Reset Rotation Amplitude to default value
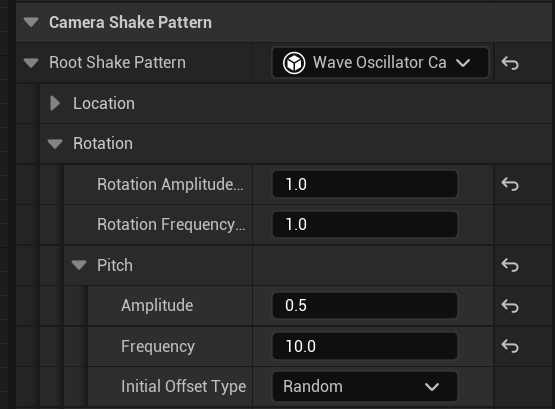555x409 pixels. [510, 184]
